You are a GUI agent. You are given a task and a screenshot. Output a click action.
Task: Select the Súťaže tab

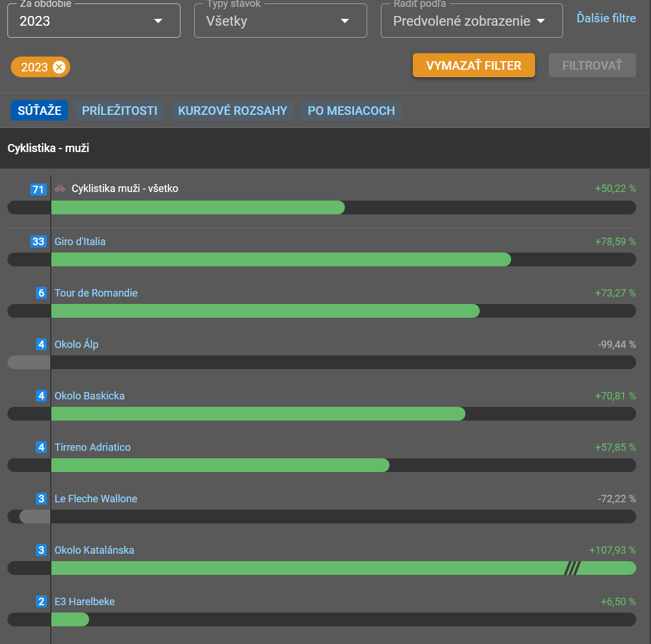click(x=39, y=110)
